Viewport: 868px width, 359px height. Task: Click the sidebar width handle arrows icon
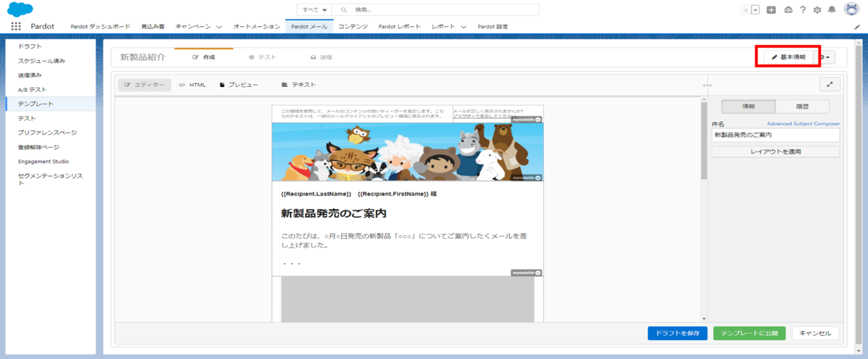point(707,85)
